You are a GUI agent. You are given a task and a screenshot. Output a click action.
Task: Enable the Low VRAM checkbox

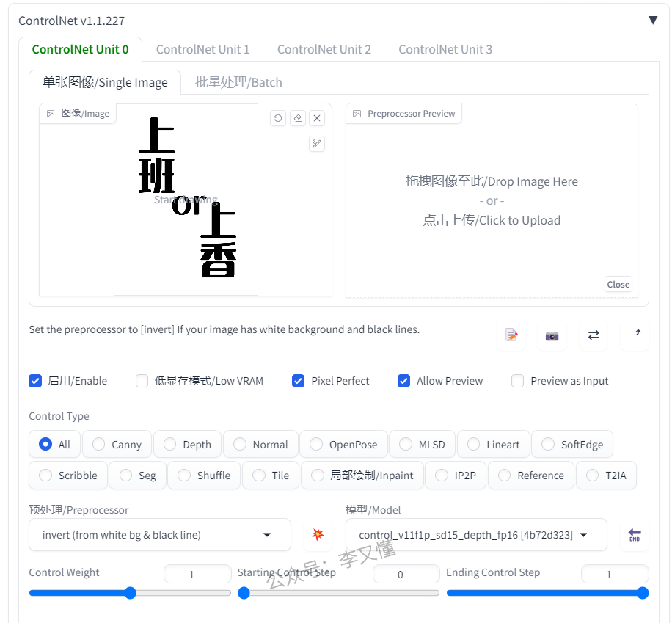click(x=142, y=381)
